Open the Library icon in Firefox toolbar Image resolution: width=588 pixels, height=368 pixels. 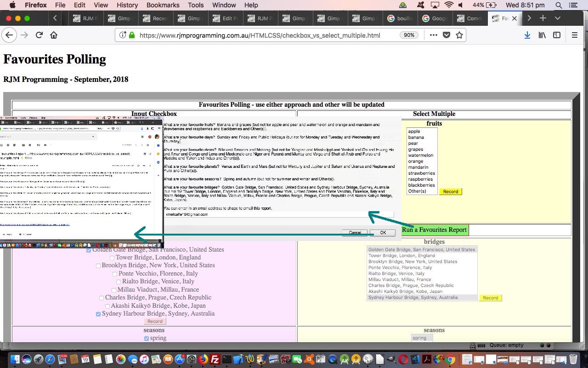pos(542,35)
